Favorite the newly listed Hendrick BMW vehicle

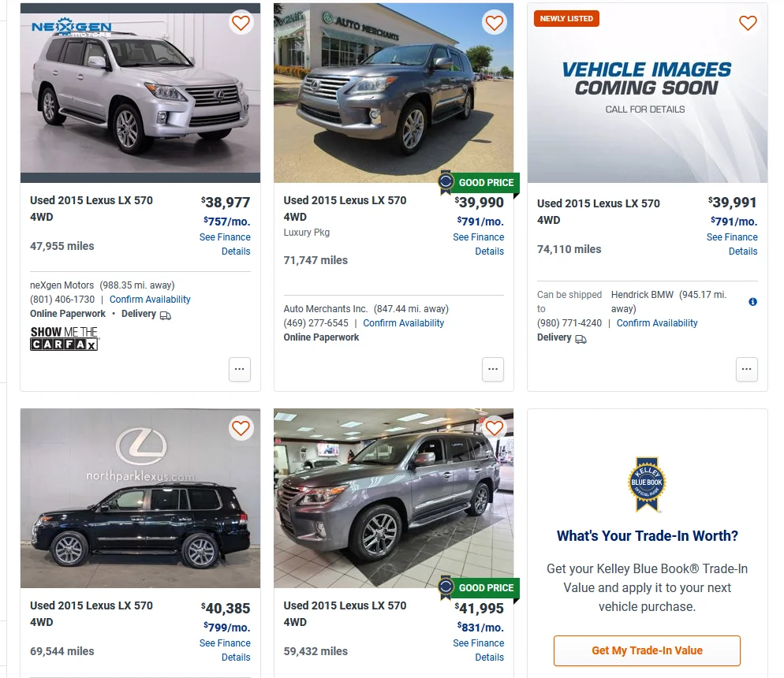748,23
